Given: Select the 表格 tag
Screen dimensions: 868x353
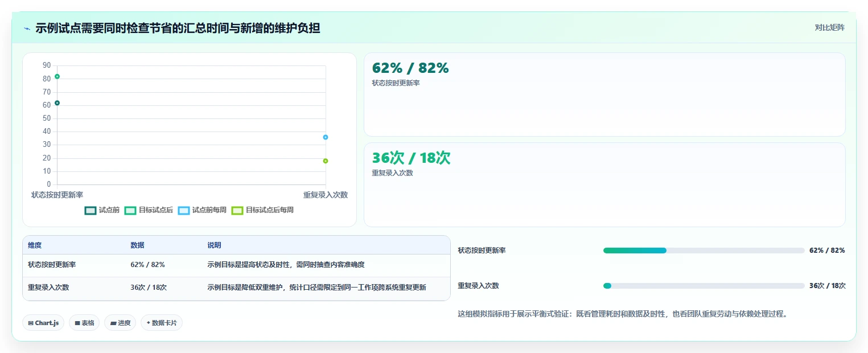Looking at the screenshot, I should pyautogui.click(x=84, y=323).
